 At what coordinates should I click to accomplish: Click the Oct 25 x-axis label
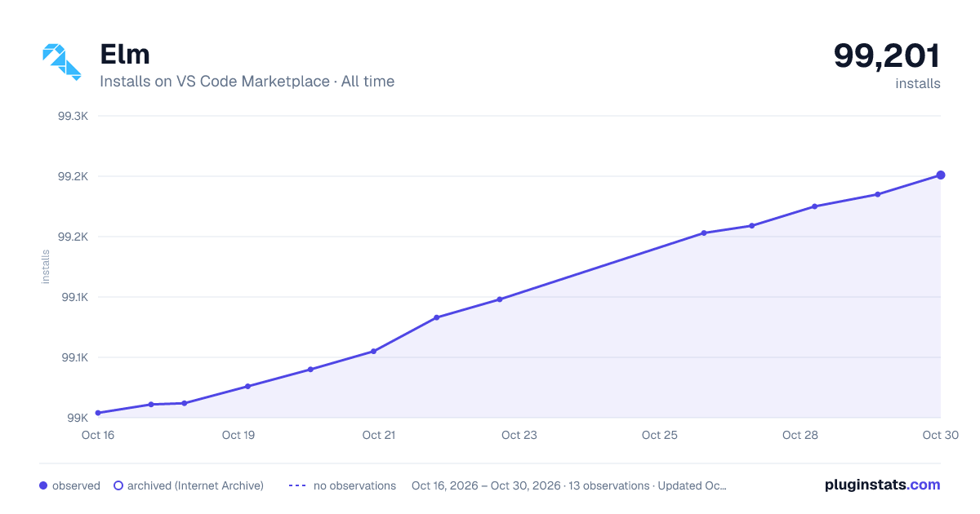660,435
